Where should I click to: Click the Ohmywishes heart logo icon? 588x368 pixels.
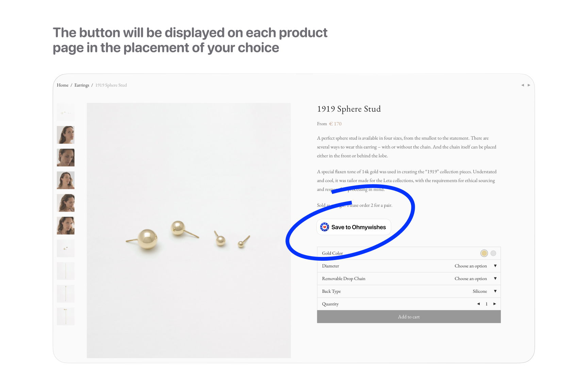click(324, 227)
